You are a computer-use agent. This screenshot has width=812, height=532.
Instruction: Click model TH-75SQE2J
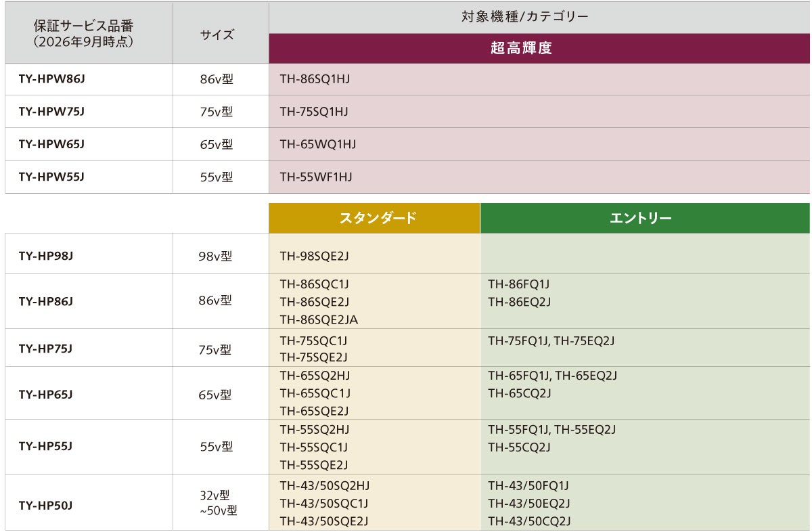point(313,357)
